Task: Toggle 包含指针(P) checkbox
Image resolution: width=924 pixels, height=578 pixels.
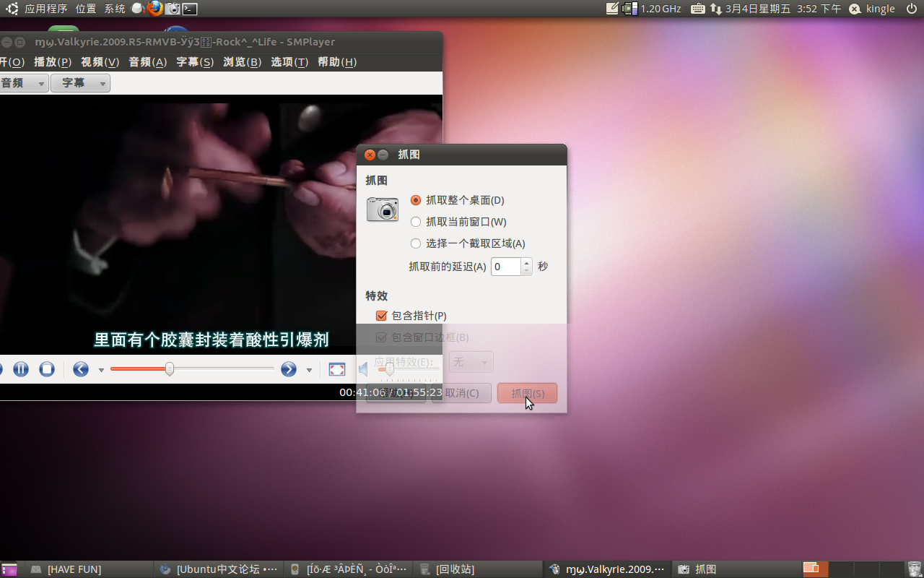Action: (x=411, y=316)
